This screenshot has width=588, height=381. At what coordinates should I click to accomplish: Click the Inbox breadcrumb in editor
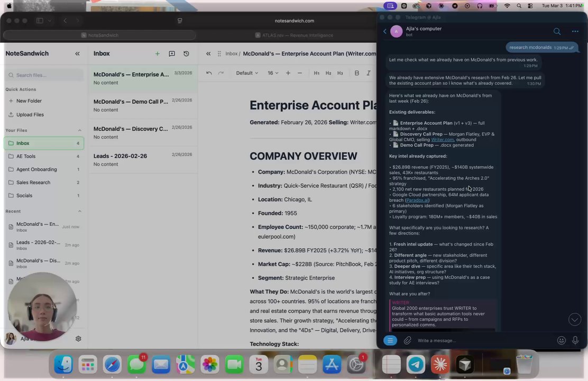[x=232, y=53]
